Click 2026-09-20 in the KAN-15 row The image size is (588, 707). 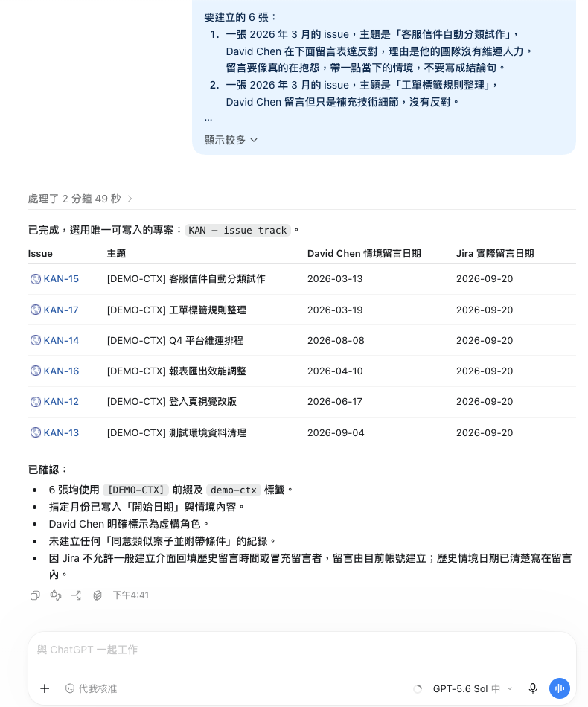click(485, 279)
